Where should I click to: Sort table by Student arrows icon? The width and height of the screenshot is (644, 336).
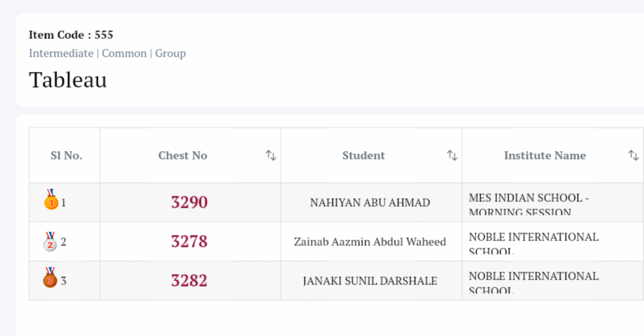[x=452, y=155]
